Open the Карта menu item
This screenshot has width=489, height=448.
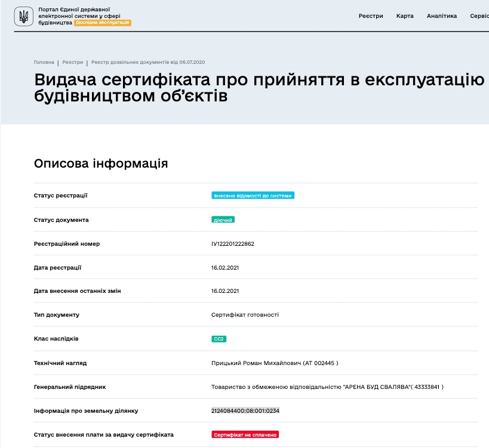pyautogui.click(x=405, y=16)
